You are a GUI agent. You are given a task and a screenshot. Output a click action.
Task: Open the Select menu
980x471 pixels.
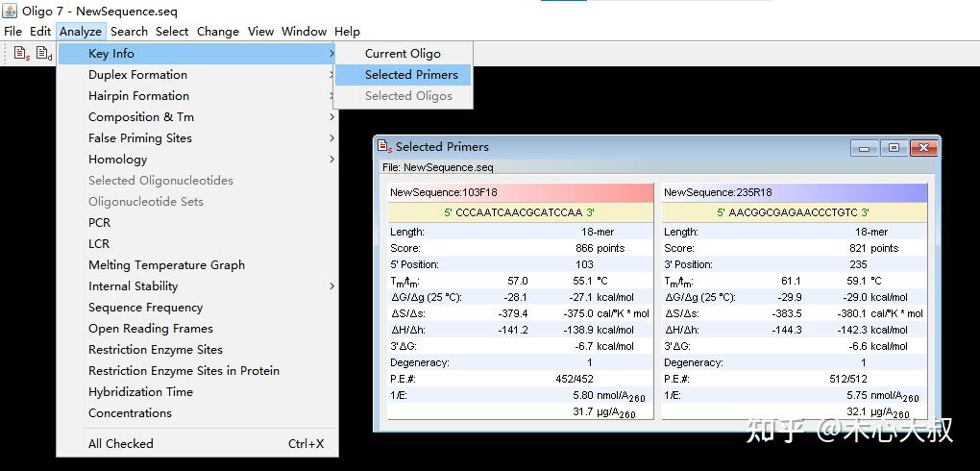pos(172,32)
